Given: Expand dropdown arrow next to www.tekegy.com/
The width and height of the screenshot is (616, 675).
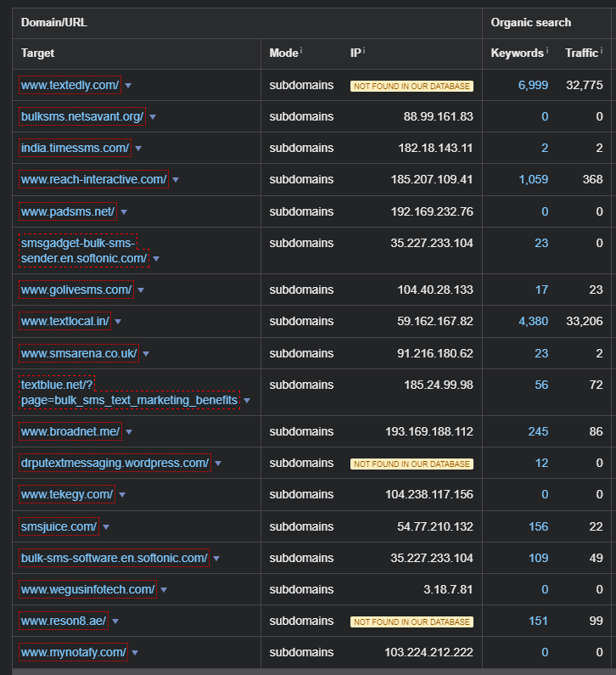Looking at the screenshot, I should point(122,495).
